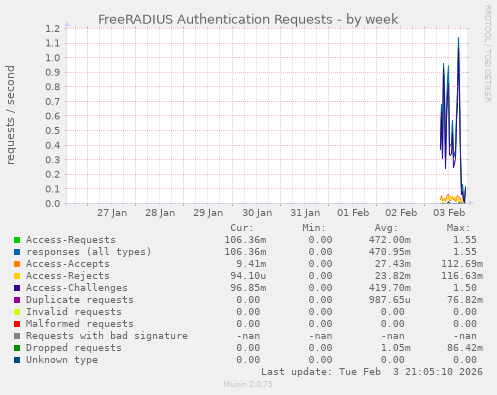The height and width of the screenshot is (395, 497).
Task: Click the 0.5 y-axis tick label
Action: coord(53,130)
